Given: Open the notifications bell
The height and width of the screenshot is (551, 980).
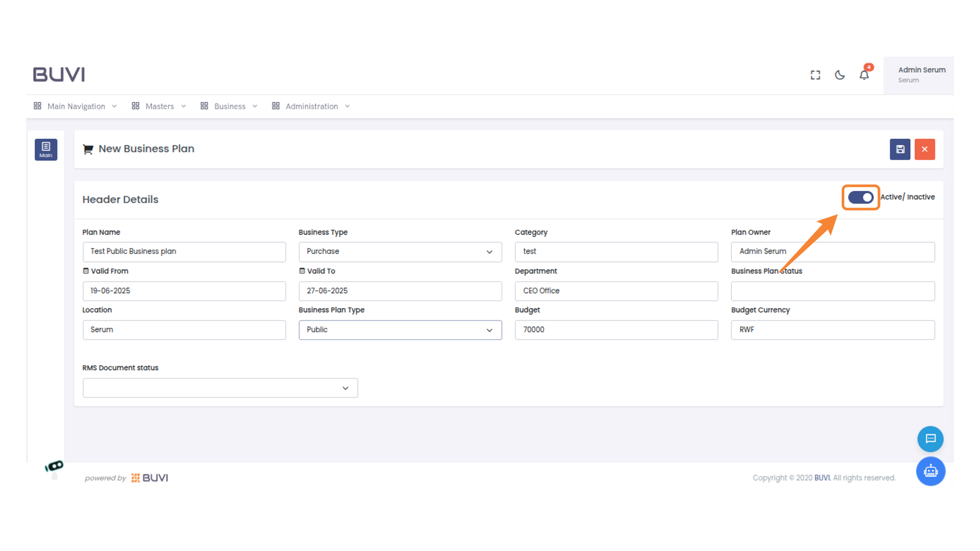Looking at the screenshot, I should coord(864,75).
